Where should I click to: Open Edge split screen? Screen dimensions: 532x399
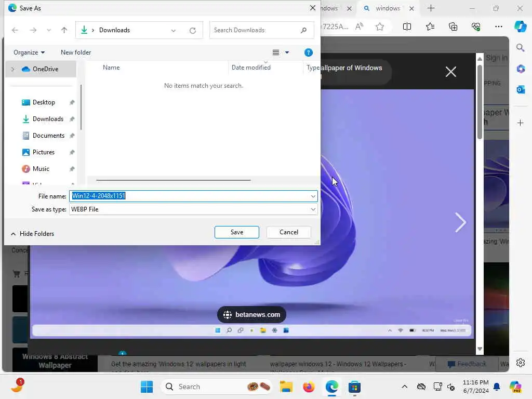click(407, 26)
